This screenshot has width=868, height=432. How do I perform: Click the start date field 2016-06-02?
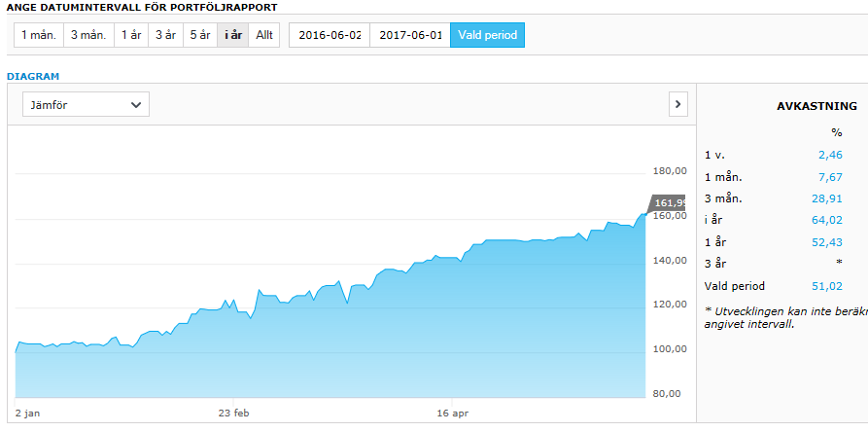pos(330,36)
